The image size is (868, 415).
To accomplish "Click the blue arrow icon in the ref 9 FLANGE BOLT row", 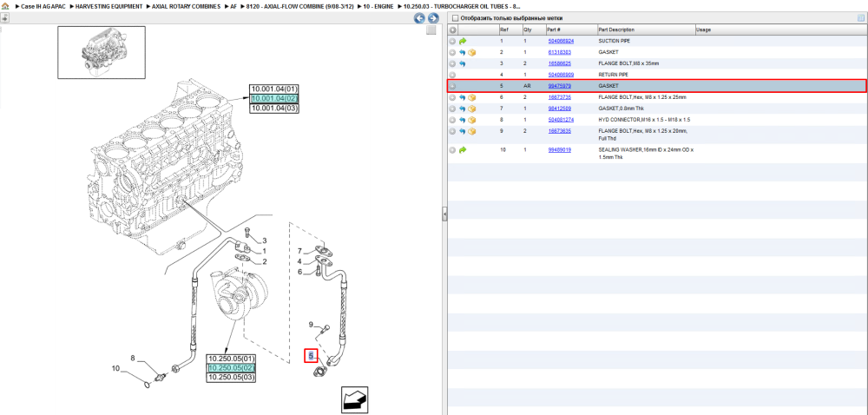I will click(463, 131).
